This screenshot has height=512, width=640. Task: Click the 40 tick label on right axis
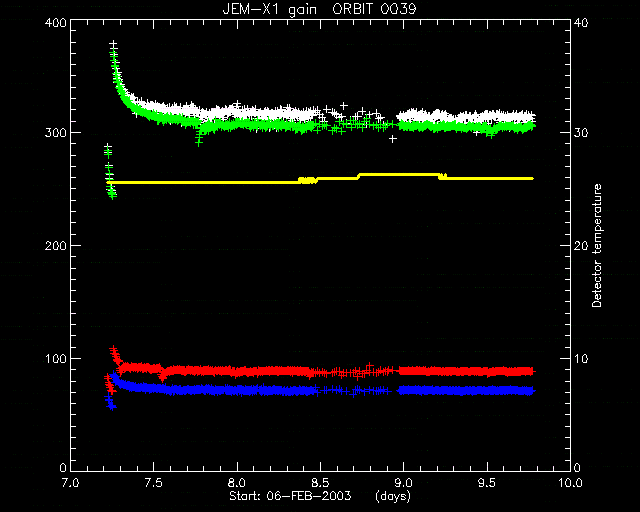click(x=581, y=22)
